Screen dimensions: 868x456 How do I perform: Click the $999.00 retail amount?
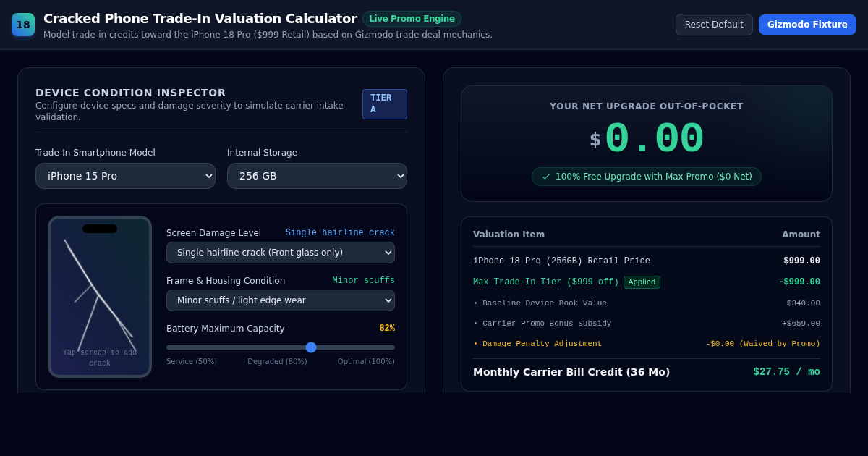point(801,261)
